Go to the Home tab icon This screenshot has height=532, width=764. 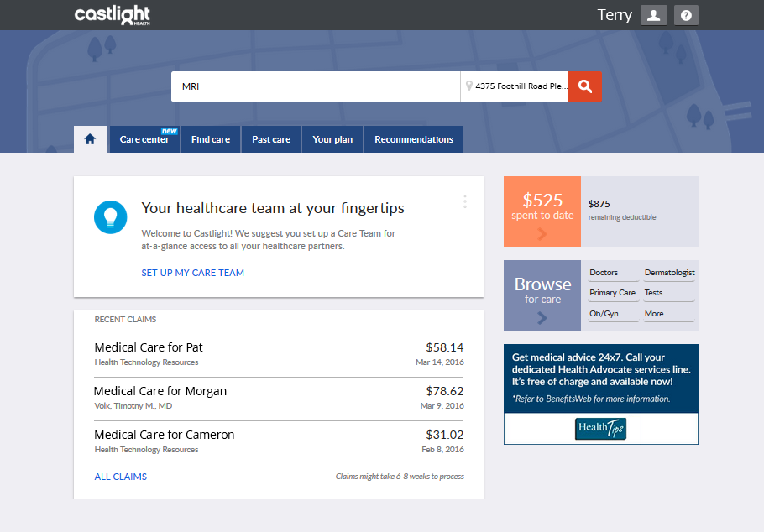pos(91,139)
